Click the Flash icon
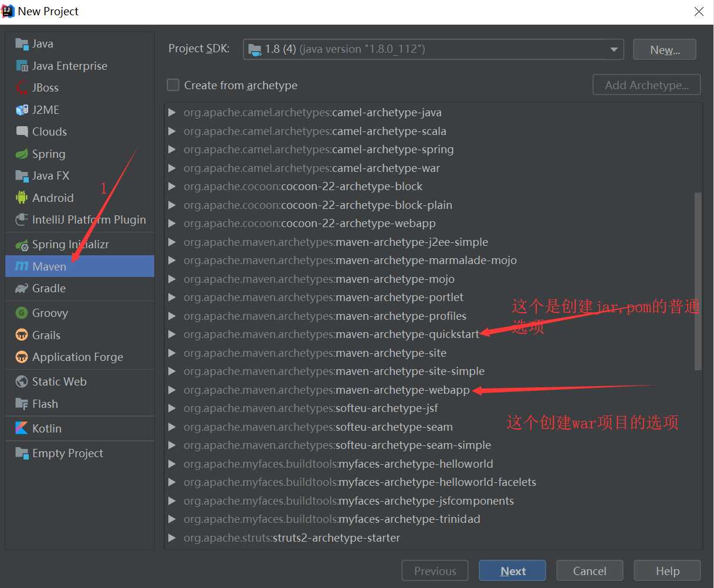Image resolution: width=714 pixels, height=588 pixels. pos(22,404)
